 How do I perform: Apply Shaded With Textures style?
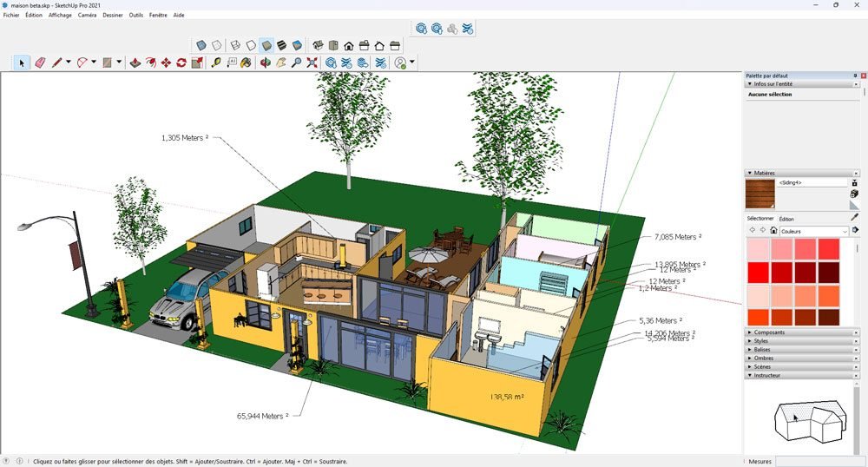click(282, 45)
